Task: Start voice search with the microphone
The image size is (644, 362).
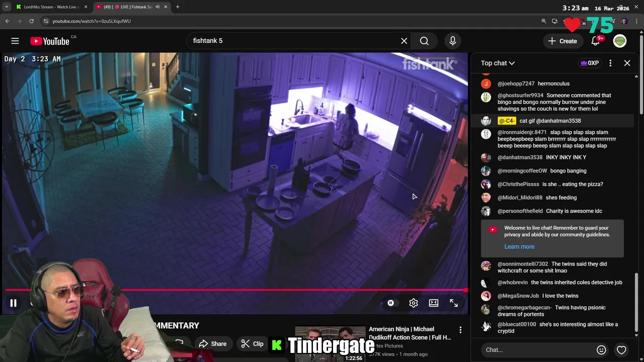Action: (453, 41)
